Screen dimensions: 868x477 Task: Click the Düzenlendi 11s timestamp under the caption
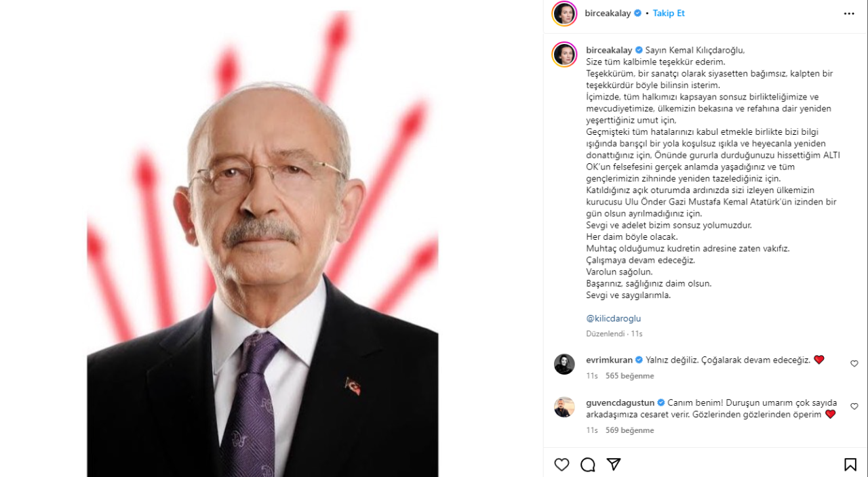pos(614,334)
